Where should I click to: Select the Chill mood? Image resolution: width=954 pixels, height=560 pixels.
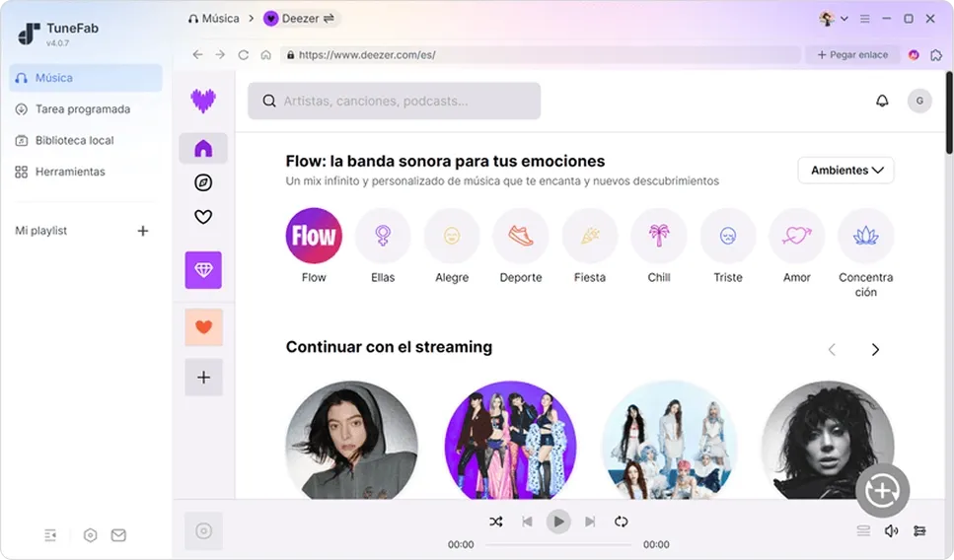(x=659, y=236)
